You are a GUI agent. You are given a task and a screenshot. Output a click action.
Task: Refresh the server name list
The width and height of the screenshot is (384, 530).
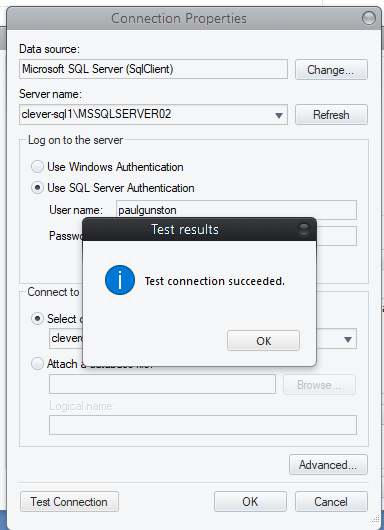pos(331,115)
